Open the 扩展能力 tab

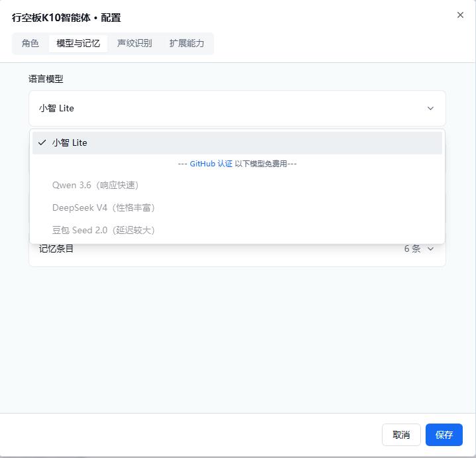coord(186,43)
